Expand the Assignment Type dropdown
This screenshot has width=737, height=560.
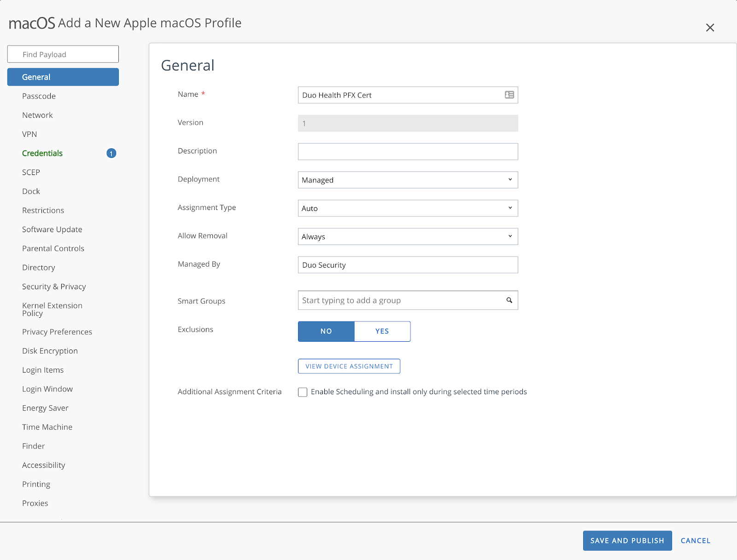coord(408,208)
